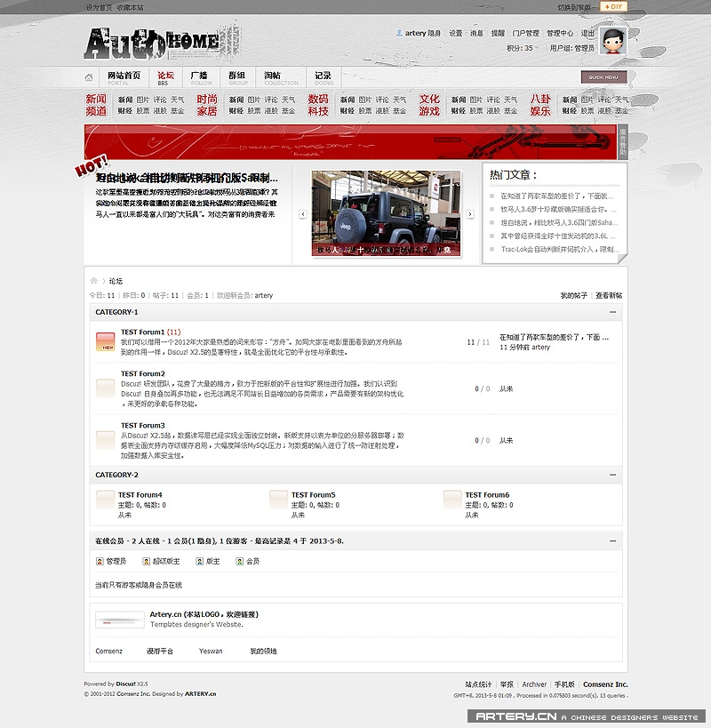
Task: Click the breadcrumb home icon above 论坛
Action: click(x=93, y=280)
